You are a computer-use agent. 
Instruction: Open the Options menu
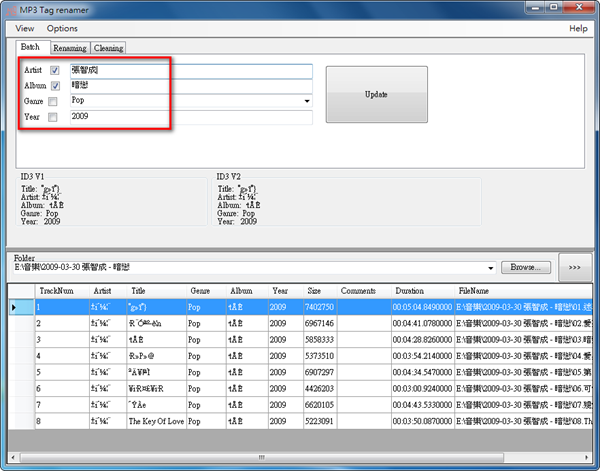click(62, 29)
